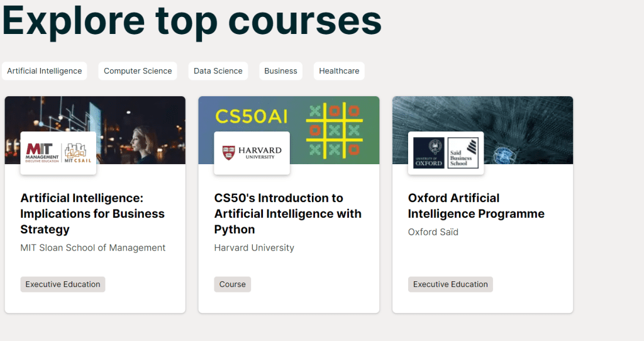This screenshot has height=341, width=644.
Task: Click the tic-tac-toe grid graphic
Action: click(x=333, y=130)
